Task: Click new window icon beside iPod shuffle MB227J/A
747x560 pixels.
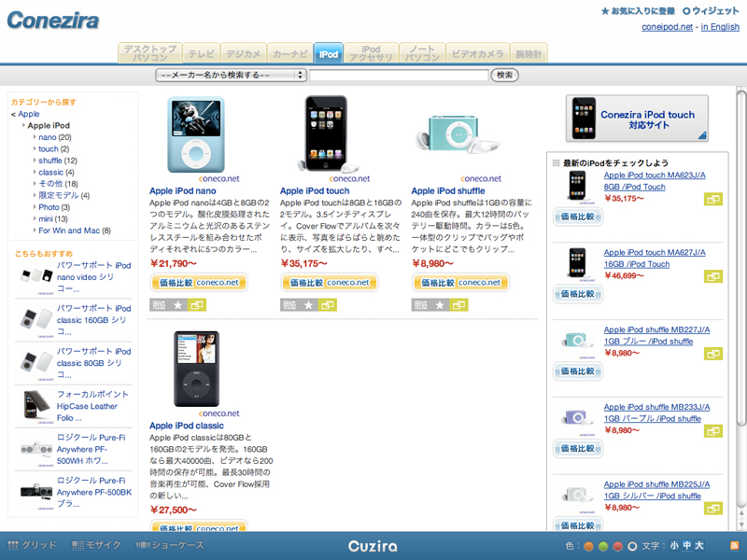Action: [x=713, y=354]
